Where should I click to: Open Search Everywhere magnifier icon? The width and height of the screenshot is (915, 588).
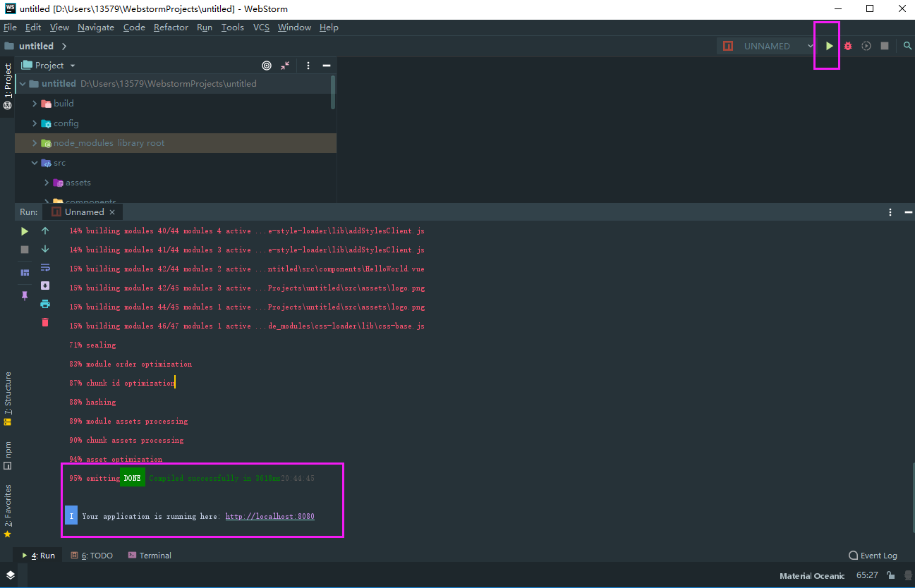tap(907, 46)
